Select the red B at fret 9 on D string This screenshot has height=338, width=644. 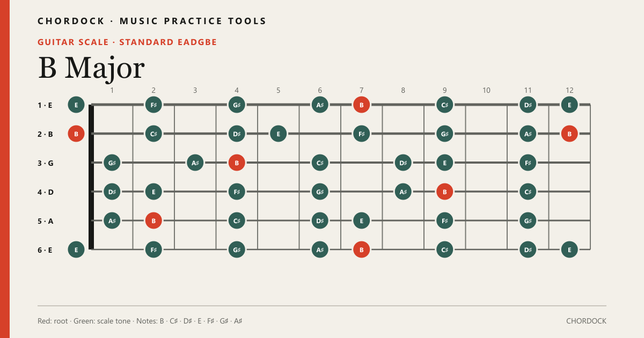(x=445, y=192)
